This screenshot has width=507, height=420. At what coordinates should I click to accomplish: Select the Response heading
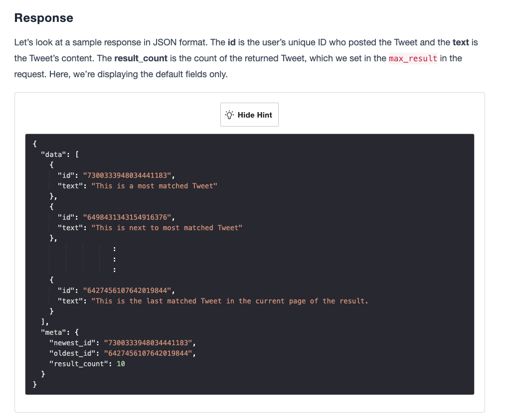tap(44, 18)
